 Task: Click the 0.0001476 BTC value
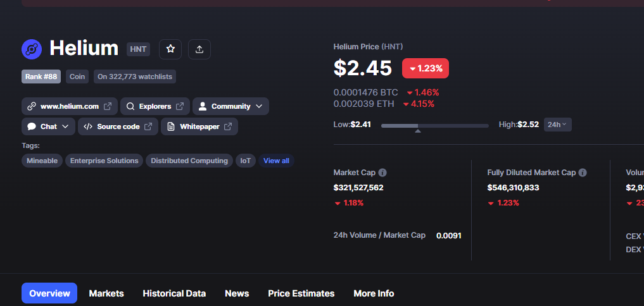(x=365, y=92)
